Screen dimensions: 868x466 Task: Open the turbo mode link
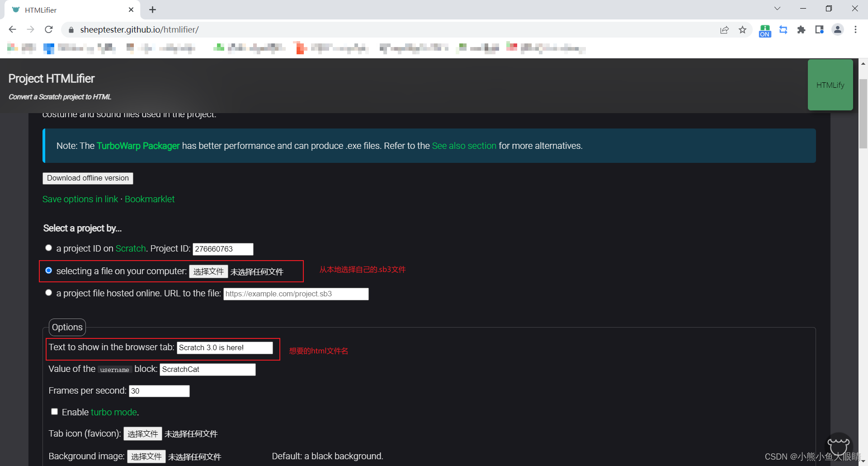114,412
